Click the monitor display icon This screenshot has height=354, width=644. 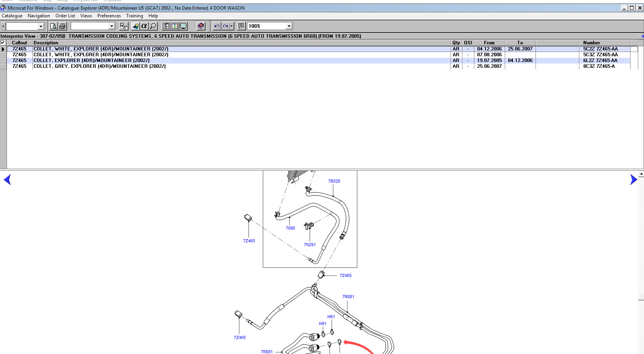click(x=184, y=26)
